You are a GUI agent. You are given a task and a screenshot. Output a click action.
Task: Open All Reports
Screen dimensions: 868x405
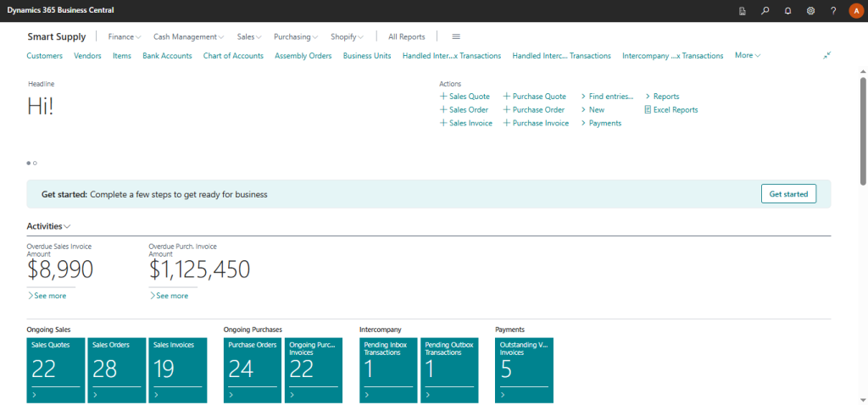(406, 36)
